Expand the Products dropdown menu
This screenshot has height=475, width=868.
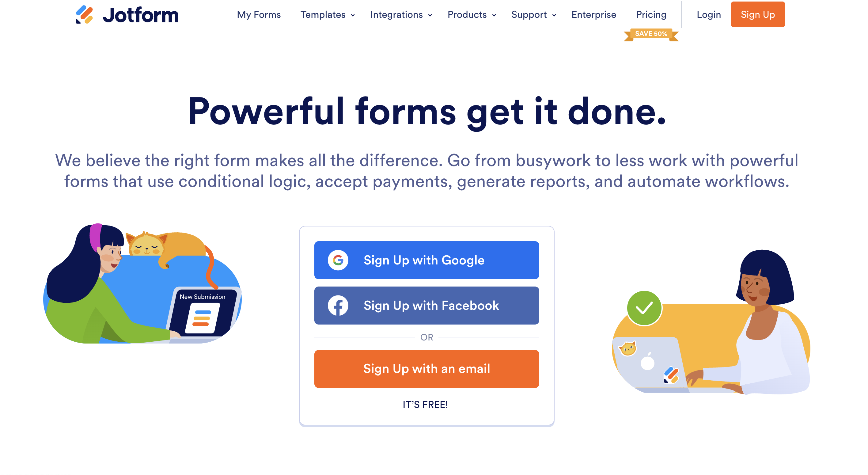coord(472,15)
